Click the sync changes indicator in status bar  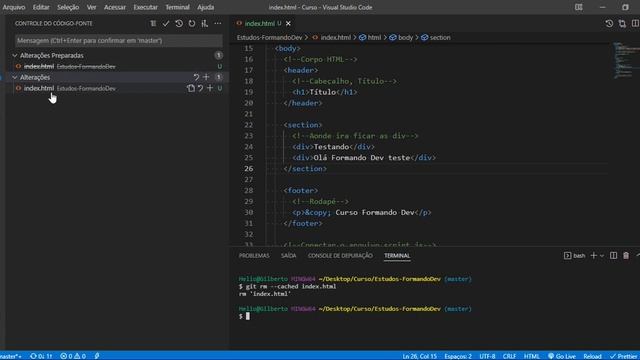(41, 356)
